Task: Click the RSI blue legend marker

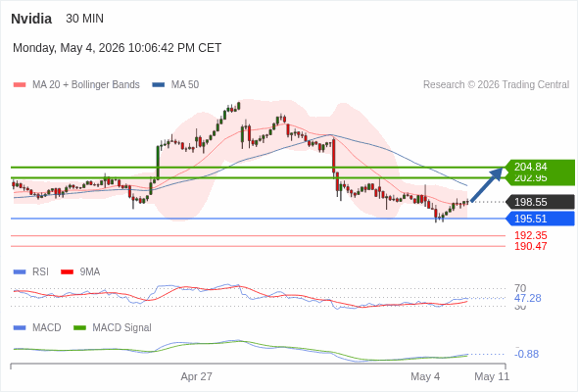Action: [x=20, y=271]
